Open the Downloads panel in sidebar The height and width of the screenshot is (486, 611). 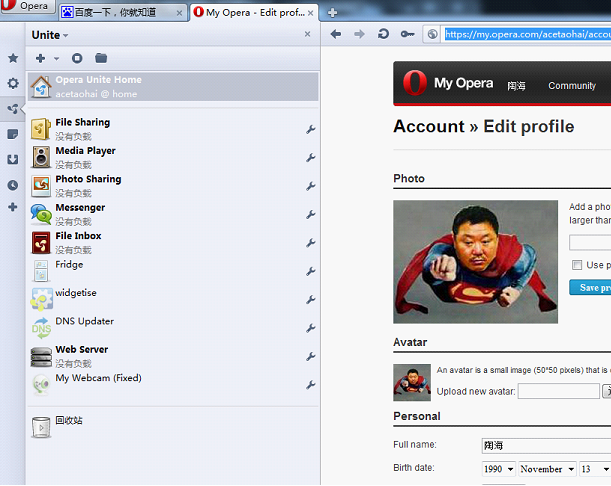[x=13, y=159]
